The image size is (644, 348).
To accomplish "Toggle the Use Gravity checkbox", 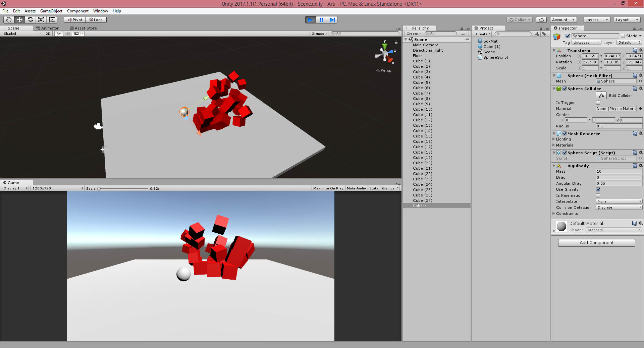I will click(598, 189).
